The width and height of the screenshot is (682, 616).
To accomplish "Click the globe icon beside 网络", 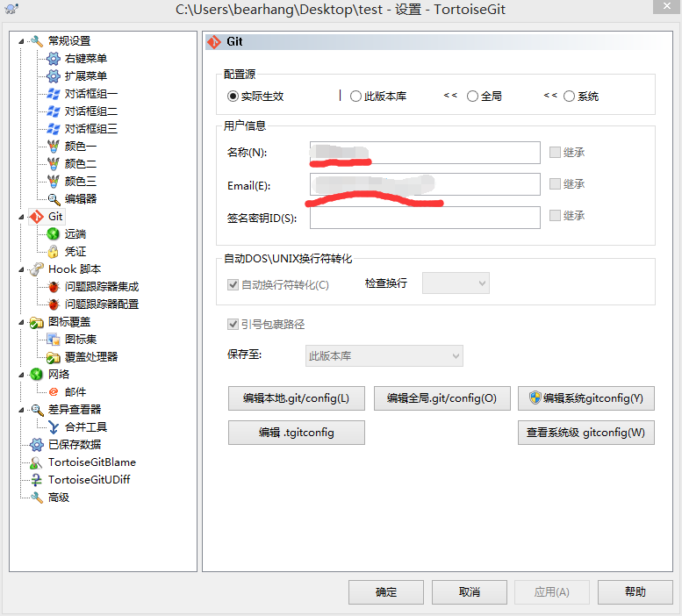I will tap(37, 375).
